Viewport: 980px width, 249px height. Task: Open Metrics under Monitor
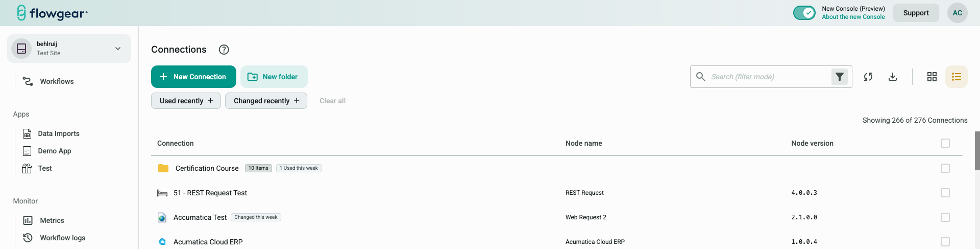(52, 220)
